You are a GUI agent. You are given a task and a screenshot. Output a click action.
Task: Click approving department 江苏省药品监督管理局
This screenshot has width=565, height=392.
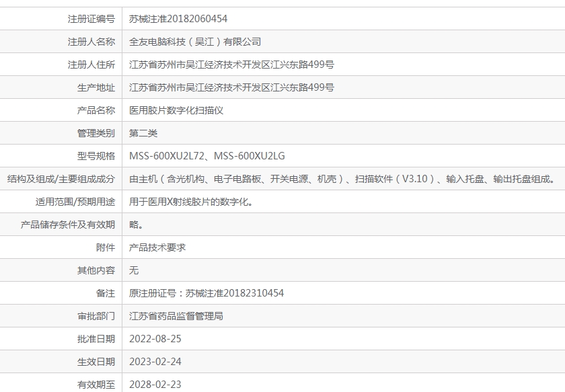[x=176, y=316]
